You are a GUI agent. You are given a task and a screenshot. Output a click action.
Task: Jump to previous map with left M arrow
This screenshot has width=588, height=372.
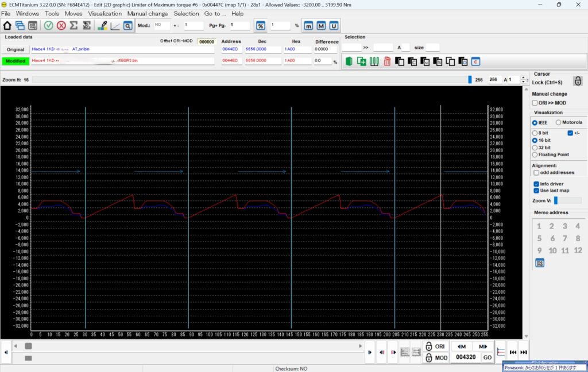tap(462, 347)
